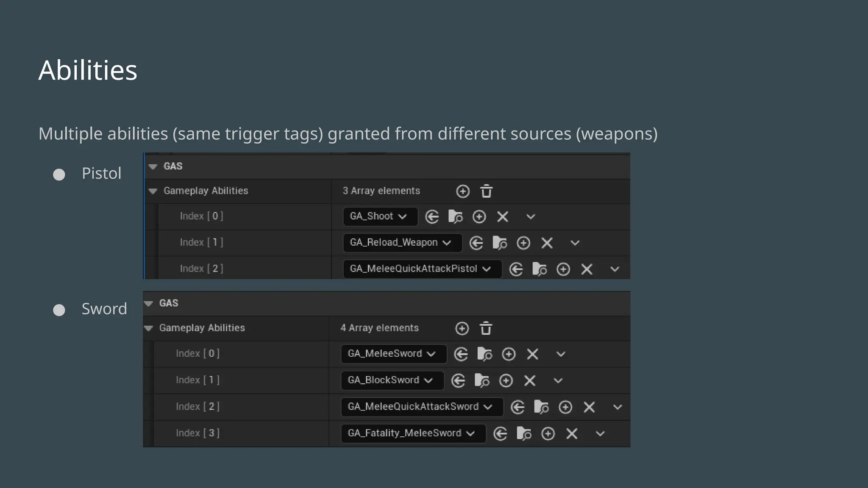Clear the GA_Fatality_MeleeSword entry with X

tap(572, 434)
